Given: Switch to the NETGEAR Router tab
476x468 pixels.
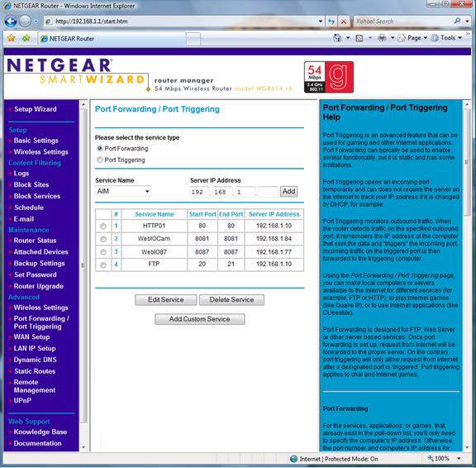Looking at the screenshot, I should (x=112, y=39).
